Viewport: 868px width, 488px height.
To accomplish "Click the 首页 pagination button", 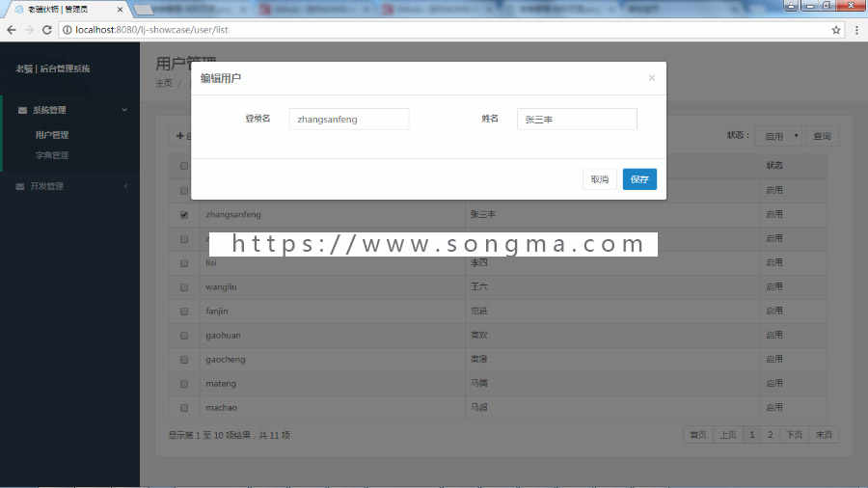I will click(698, 435).
